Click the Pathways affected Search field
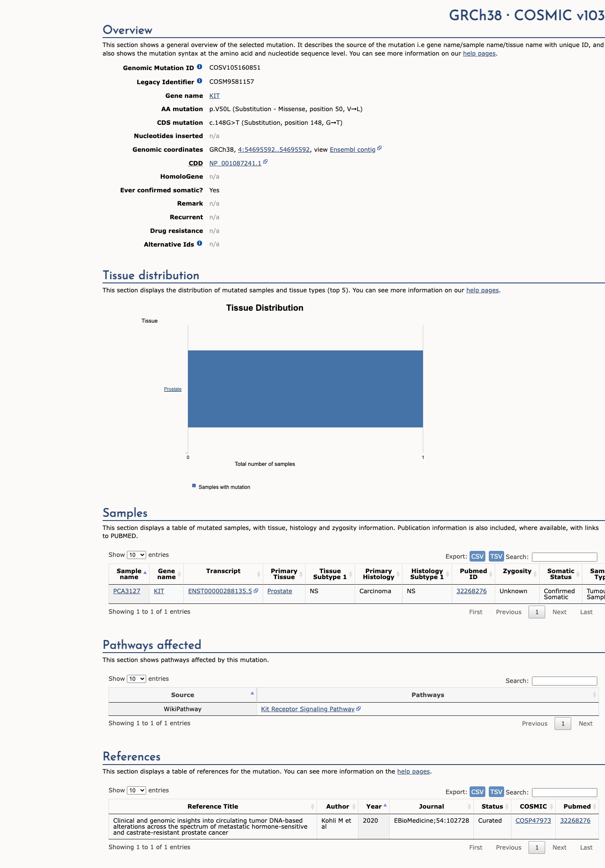Screen dimensions: 605x868 [564, 681]
